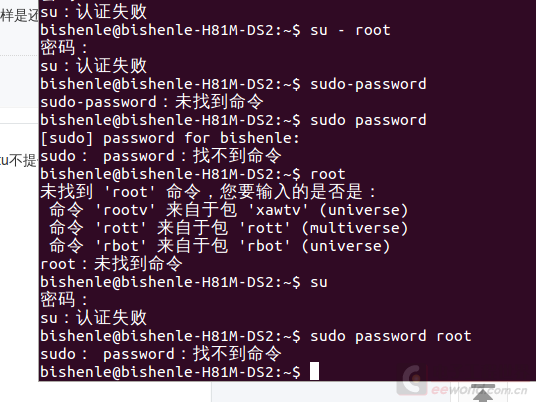Open the eeworld.com.cn watermark link

tap(479, 390)
